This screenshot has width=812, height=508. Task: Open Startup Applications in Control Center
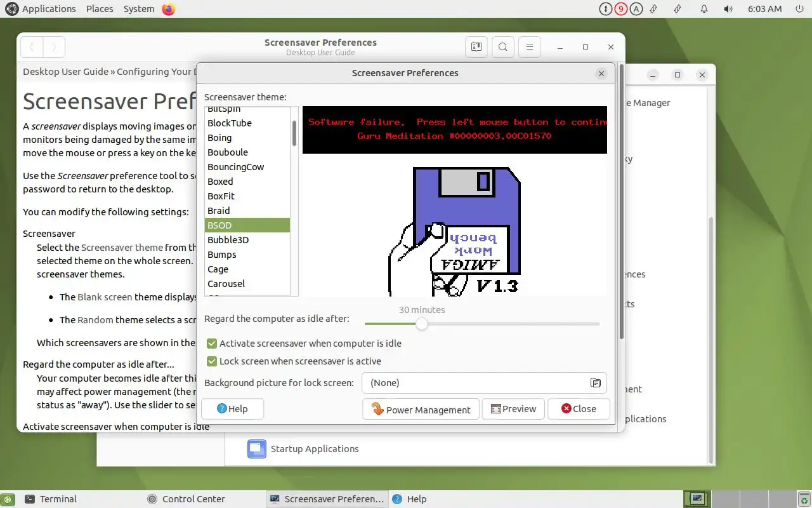303,449
